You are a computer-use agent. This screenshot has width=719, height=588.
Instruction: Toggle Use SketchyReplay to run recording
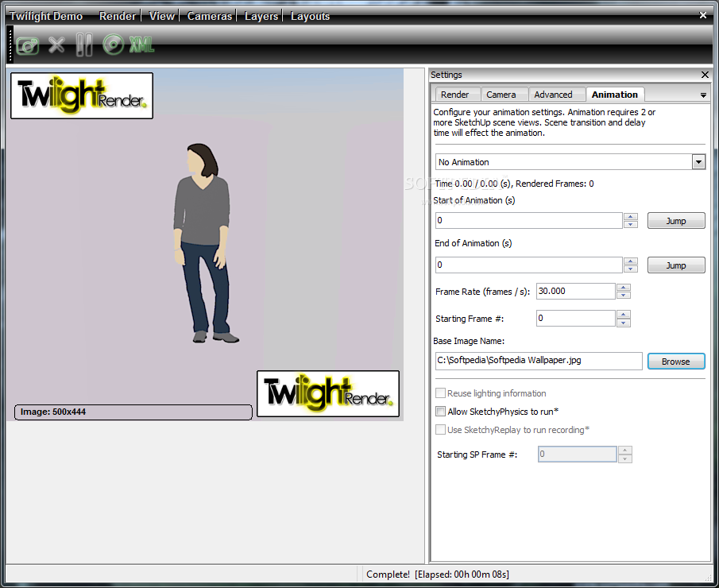point(440,430)
